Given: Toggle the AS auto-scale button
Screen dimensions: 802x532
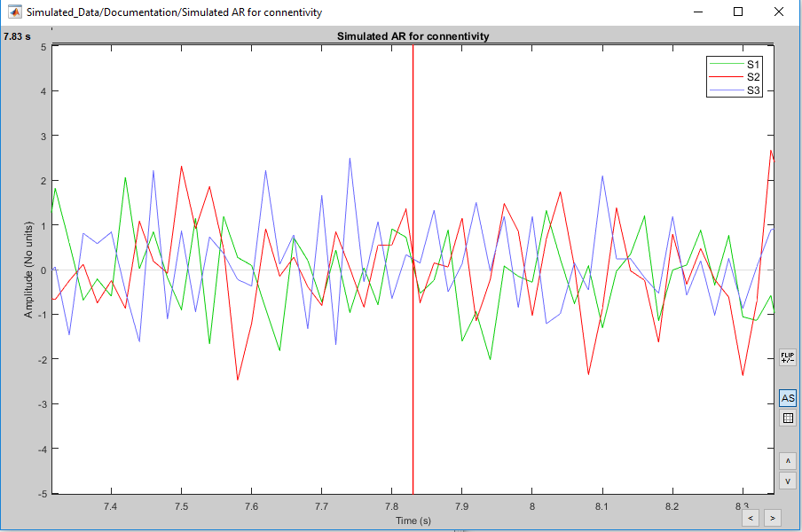Looking at the screenshot, I should pyautogui.click(x=787, y=399).
